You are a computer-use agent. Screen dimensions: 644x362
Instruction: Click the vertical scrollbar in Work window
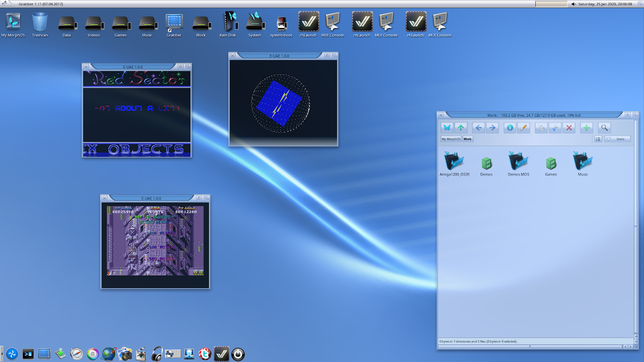coord(636,225)
